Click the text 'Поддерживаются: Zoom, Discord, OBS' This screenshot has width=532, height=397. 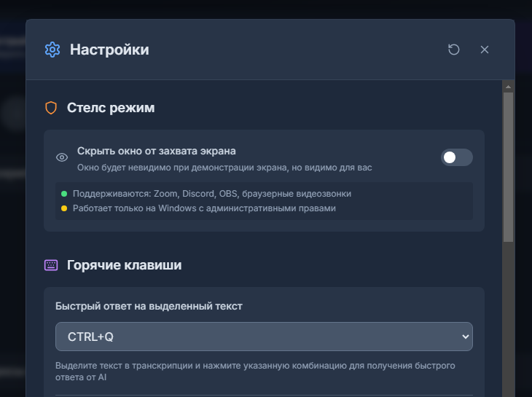point(212,194)
